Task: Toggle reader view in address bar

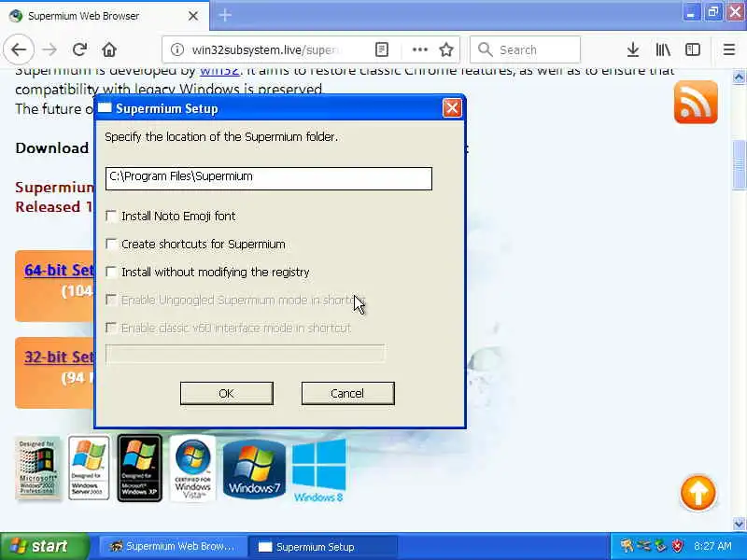Action: [x=382, y=49]
